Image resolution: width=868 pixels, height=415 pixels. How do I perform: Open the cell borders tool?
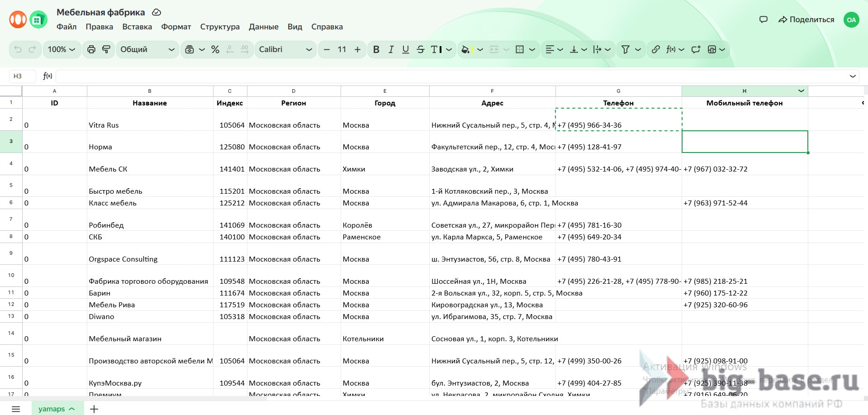tap(520, 49)
